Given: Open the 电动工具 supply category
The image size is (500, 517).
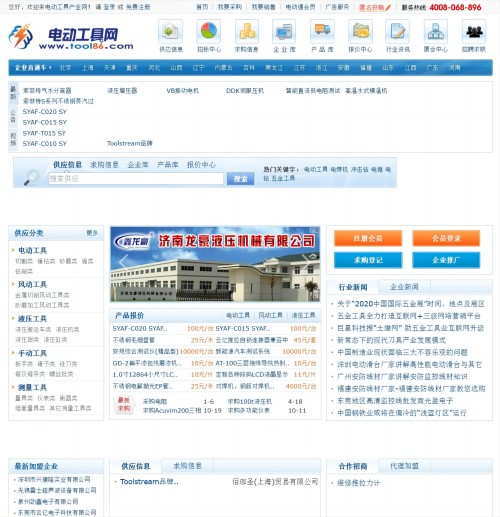Looking at the screenshot, I should click(32, 250).
